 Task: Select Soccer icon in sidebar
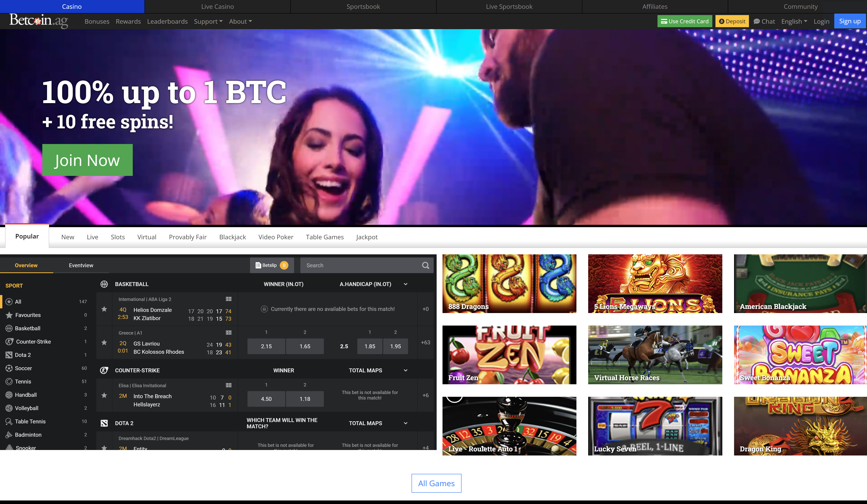coord(9,368)
